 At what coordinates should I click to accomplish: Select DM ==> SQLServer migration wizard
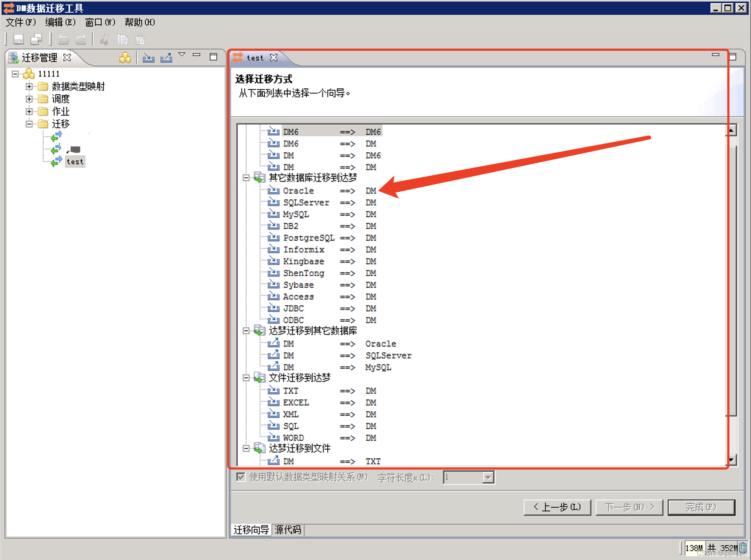tap(339, 356)
